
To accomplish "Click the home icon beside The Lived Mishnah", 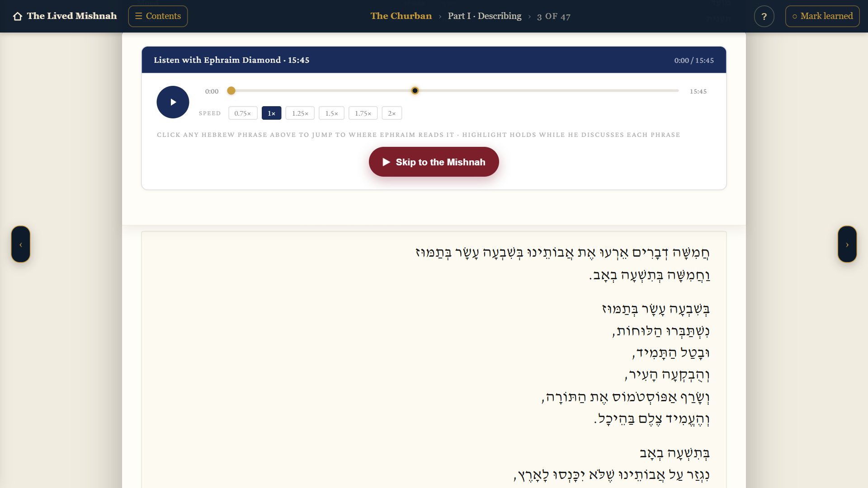I will tap(18, 16).
